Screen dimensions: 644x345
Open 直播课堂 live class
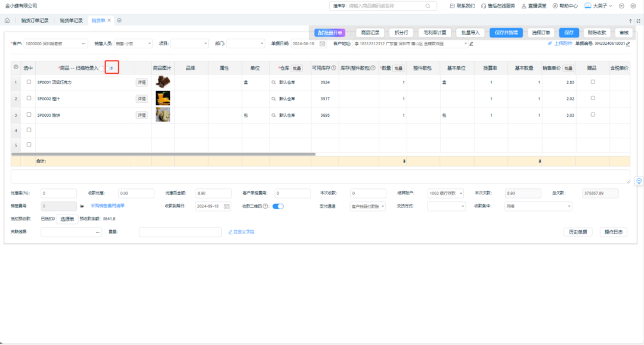point(534,6)
